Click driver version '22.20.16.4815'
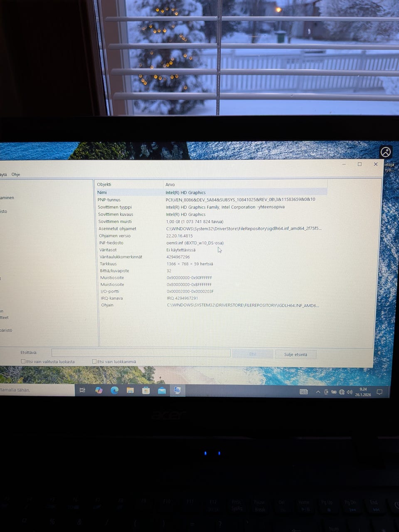Screen dimensions: 399x532 coord(180,236)
